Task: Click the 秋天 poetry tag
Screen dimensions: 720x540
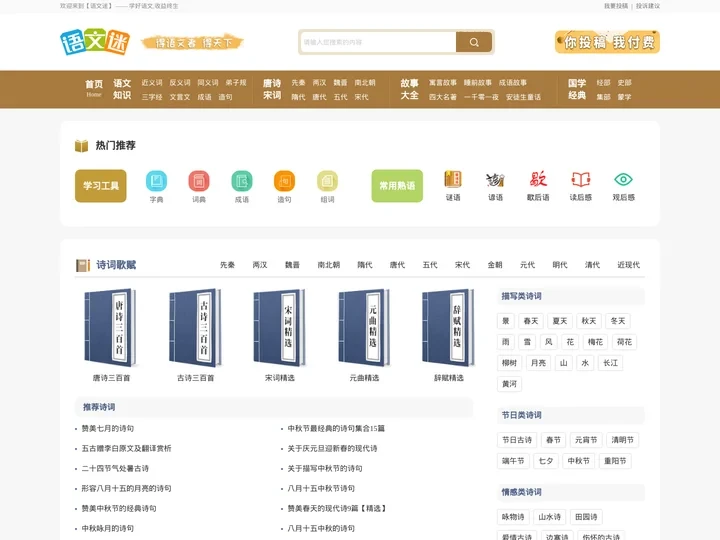Action: click(589, 321)
